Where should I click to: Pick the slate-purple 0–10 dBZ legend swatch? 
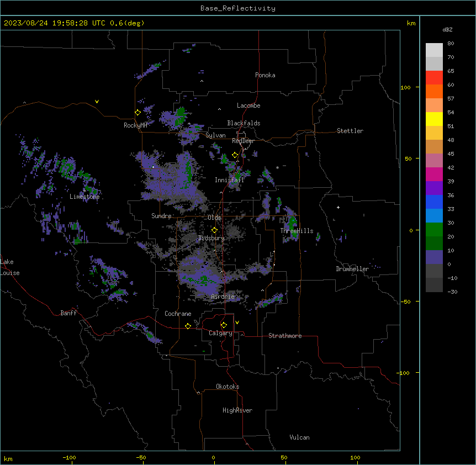tap(434, 257)
